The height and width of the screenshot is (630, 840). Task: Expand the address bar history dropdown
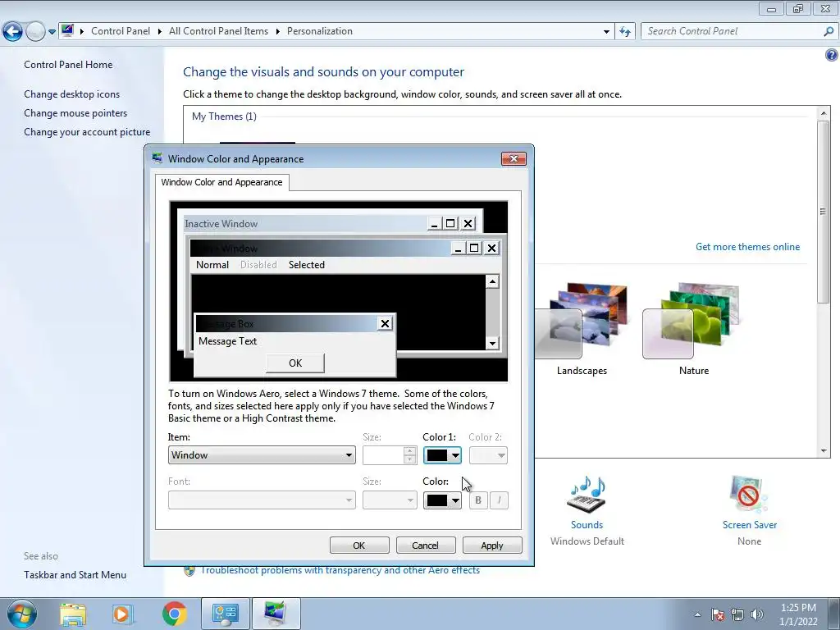click(606, 32)
